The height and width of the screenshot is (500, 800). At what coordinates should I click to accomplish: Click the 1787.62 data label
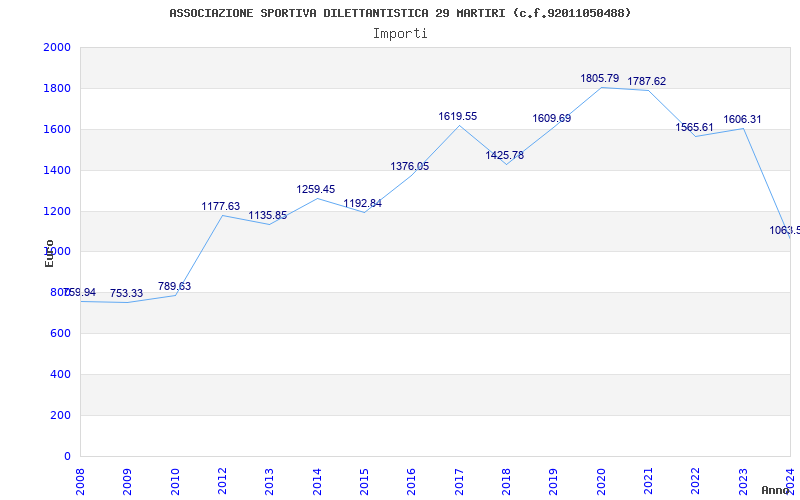tap(647, 81)
